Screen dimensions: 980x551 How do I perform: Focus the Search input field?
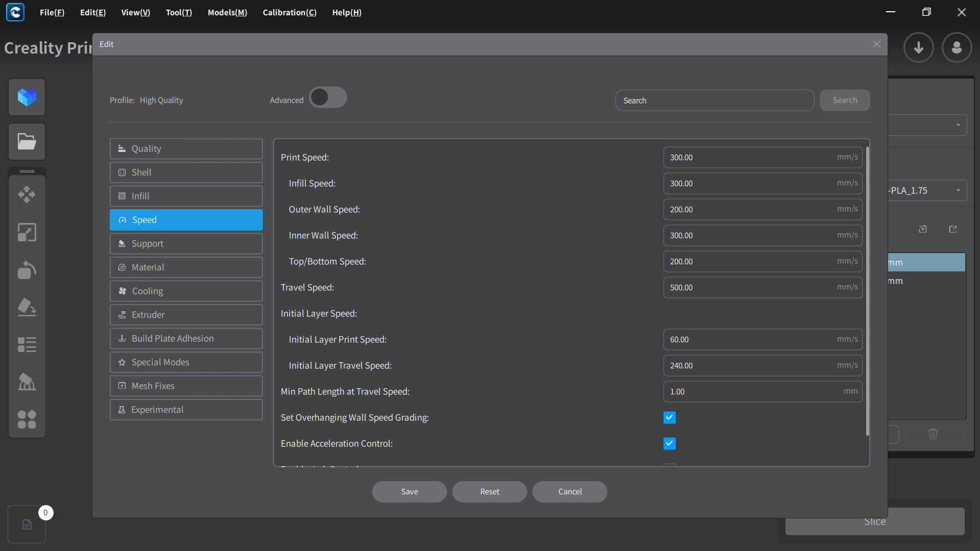click(715, 101)
